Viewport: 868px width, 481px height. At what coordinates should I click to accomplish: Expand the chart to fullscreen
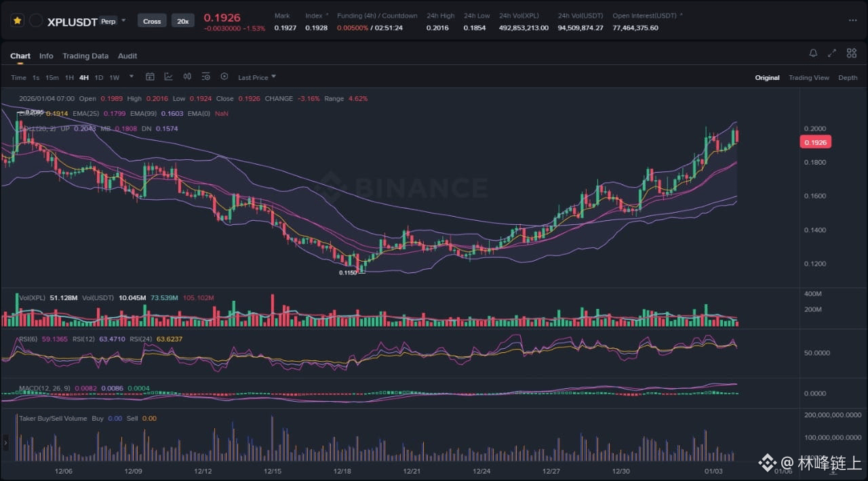(833, 53)
